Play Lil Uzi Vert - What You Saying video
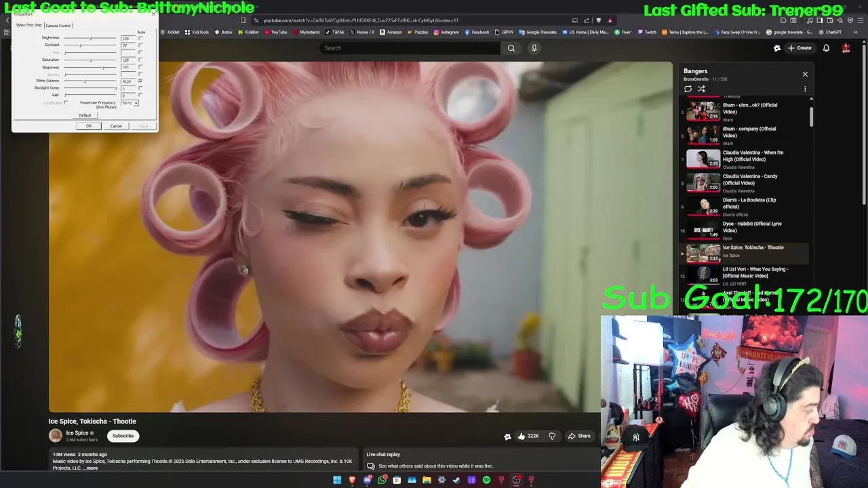 [745, 274]
